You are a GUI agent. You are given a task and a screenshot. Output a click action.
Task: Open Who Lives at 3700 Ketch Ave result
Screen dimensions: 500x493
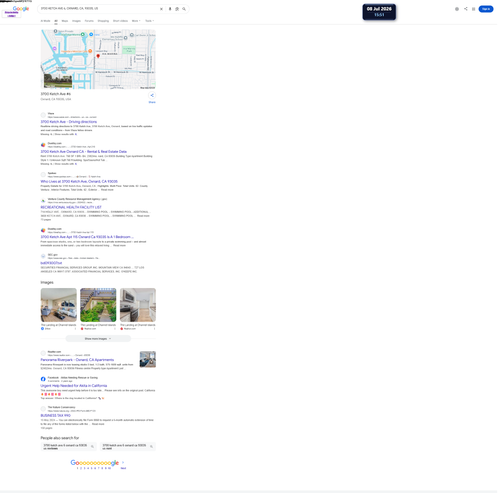tap(79, 182)
